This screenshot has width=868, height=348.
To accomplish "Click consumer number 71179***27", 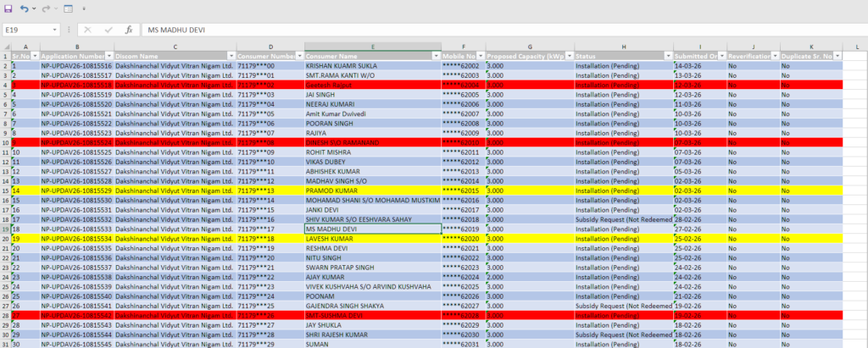I will (270, 325).
